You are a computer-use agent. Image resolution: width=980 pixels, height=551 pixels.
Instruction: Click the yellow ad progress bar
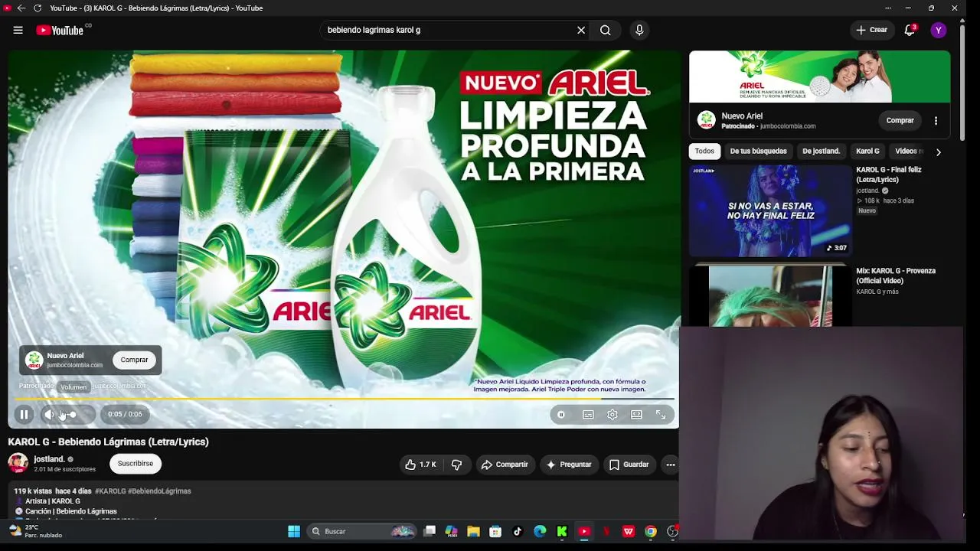click(x=345, y=399)
